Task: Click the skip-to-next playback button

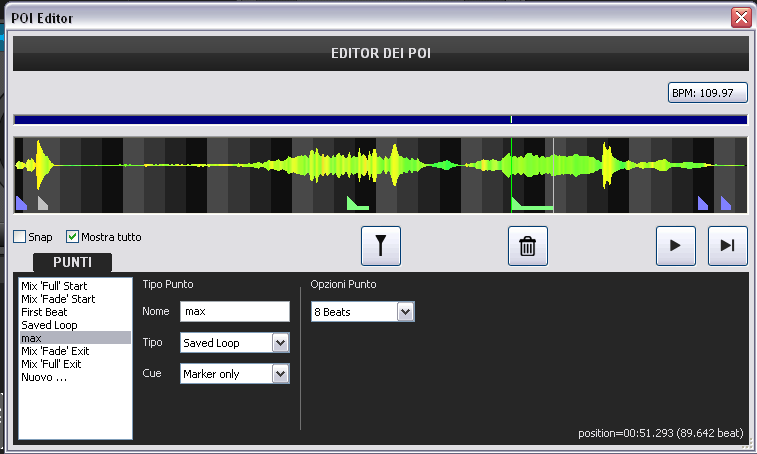Action: tap(728, 246)
